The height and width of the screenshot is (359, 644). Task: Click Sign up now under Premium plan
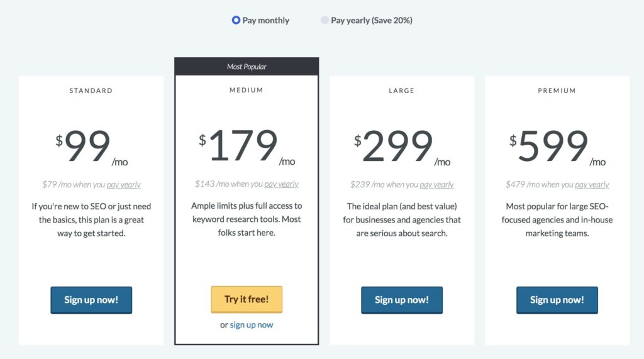coord(557,300)
